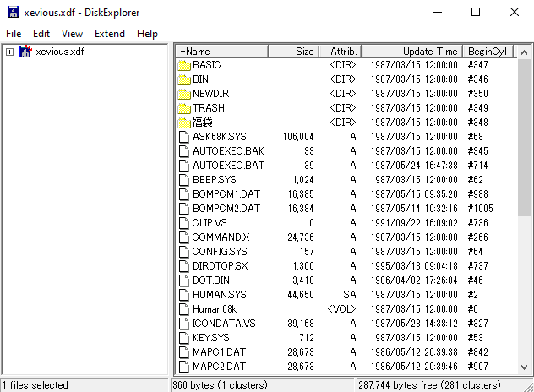Select the TRASH folder name

[209, 108]
